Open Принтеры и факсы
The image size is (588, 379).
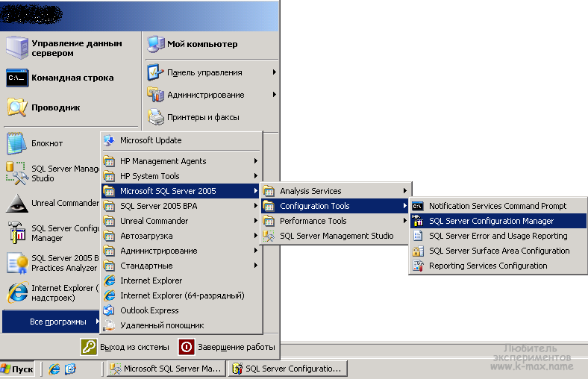[211, 117]
